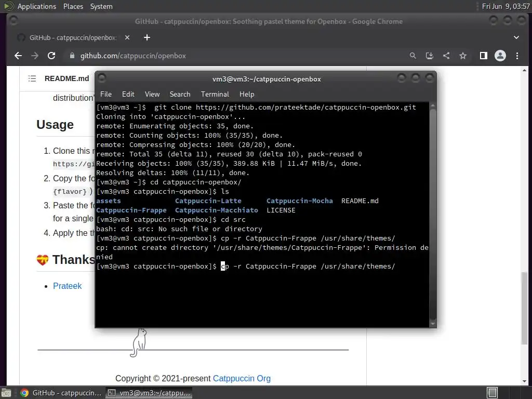This screenshot has height=399, width=532.
Task: Click terminal scrollbar down arrow
Action: 433,324
